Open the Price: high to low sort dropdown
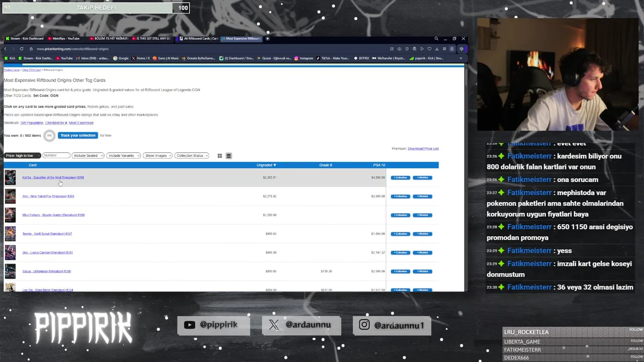 point(22,156)
